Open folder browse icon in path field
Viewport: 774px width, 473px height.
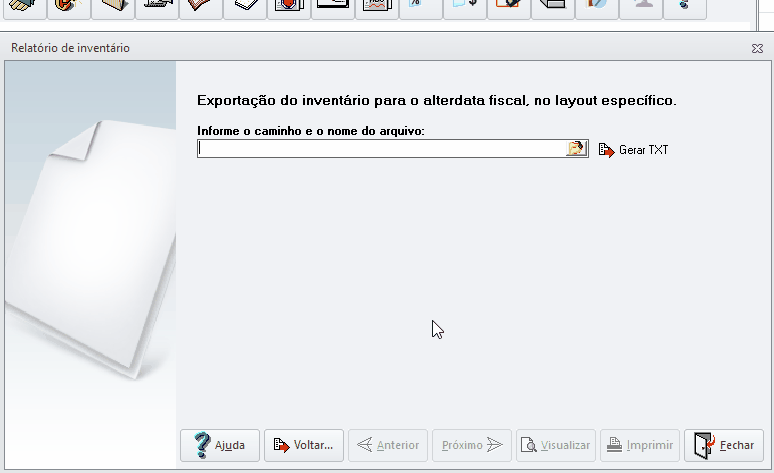click(576, 148)
